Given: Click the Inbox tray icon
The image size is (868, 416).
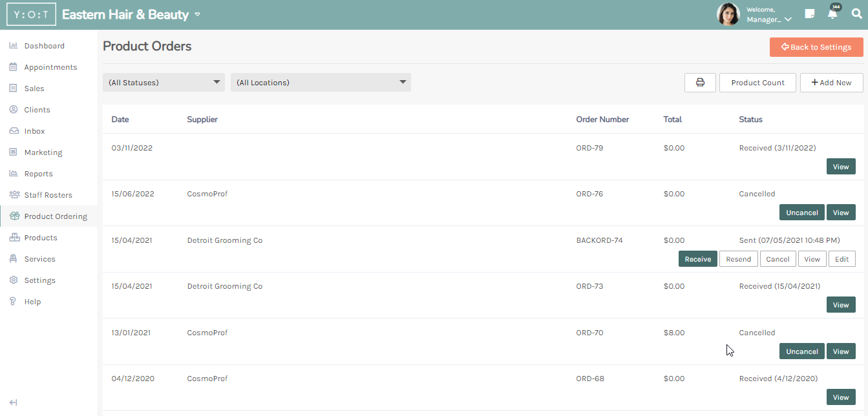Looking at the screenshot, I should click(x=13, y=131).
